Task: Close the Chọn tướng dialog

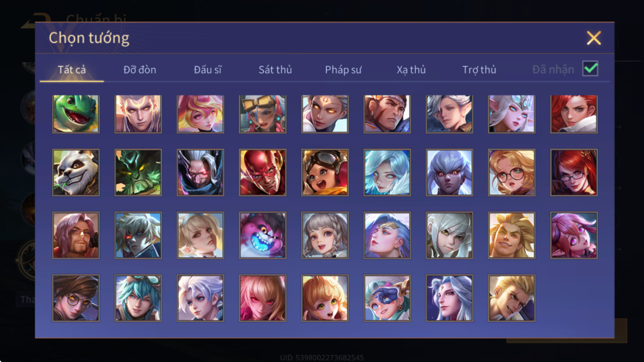Action: [594, 38]
